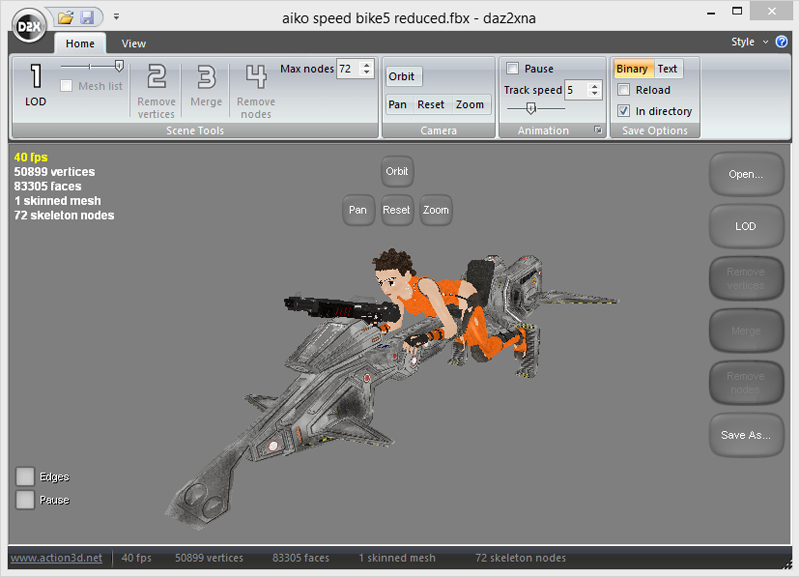
Task: Open the Style dropdown menu
Action: tap(749, 42)
